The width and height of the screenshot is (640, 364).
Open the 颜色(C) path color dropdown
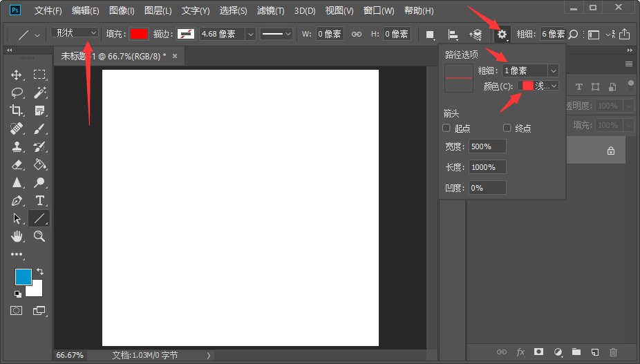coord(538,86)
